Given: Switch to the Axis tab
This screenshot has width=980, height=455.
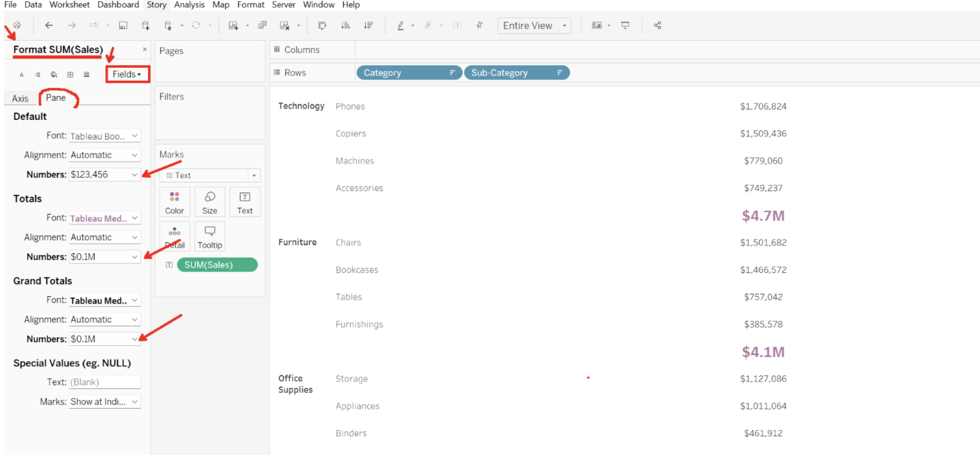Looking at the screenshot, I should [20, 98].
